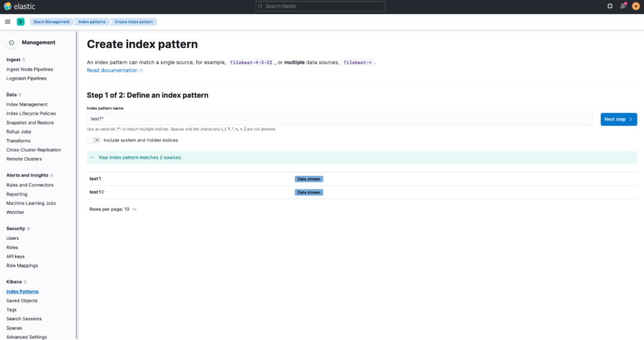Click the filebeat-* example code
This screenshot has width=644, height=340.
click(x=357, y=63)
